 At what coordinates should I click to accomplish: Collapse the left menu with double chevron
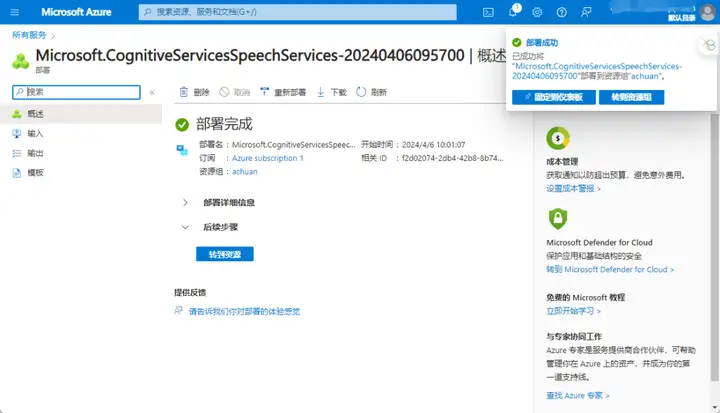pyautogui.click(x=152, y=92)
